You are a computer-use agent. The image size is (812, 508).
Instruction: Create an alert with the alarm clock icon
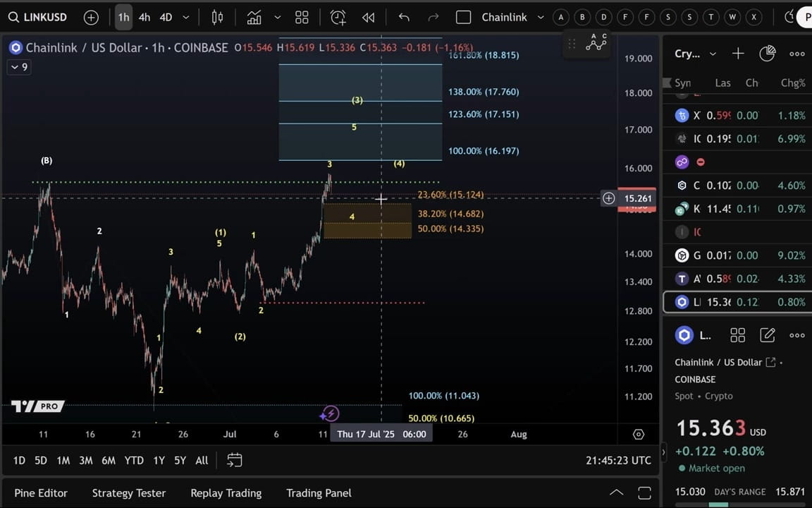coord(338,18)
